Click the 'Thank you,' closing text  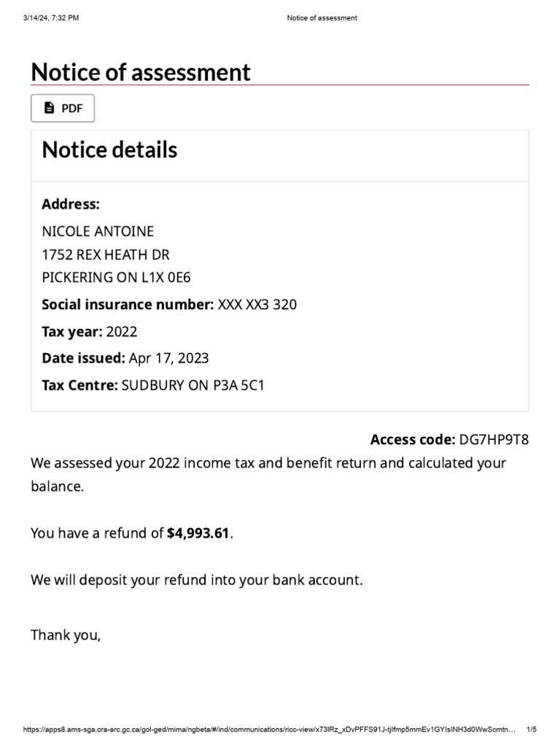66,635
